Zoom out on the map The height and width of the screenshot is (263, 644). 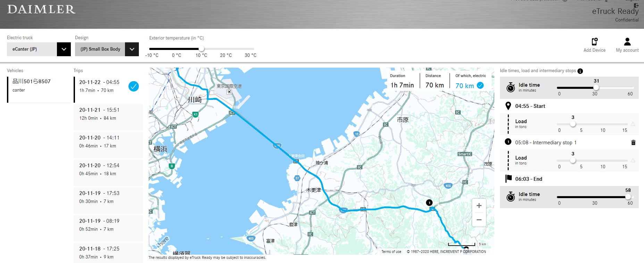pos(479,220)
